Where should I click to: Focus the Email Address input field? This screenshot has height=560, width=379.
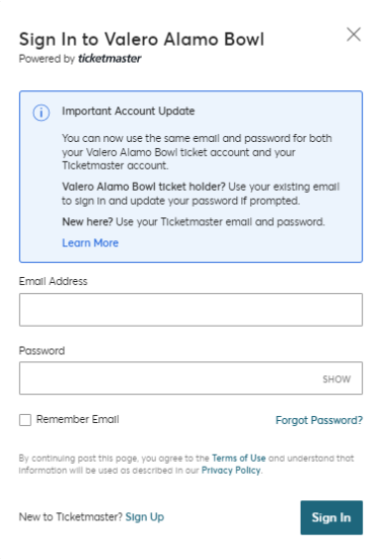point(191,310)
